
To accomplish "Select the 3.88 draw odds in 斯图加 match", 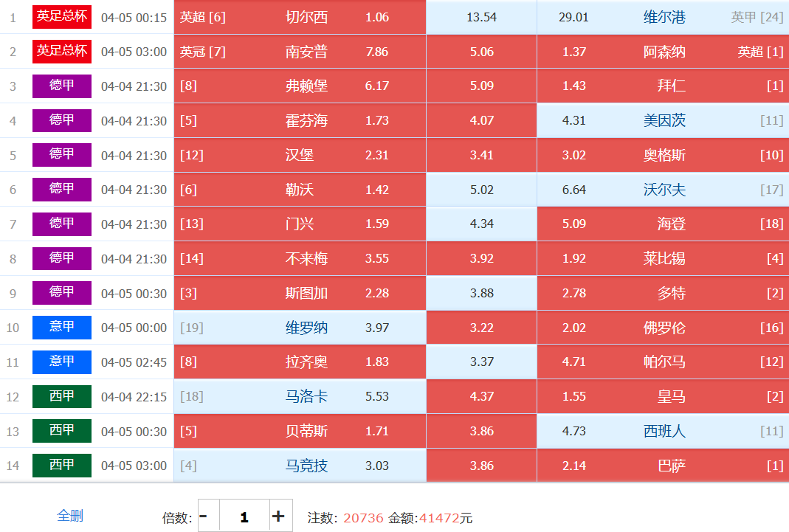I will [x=481, y=293].
